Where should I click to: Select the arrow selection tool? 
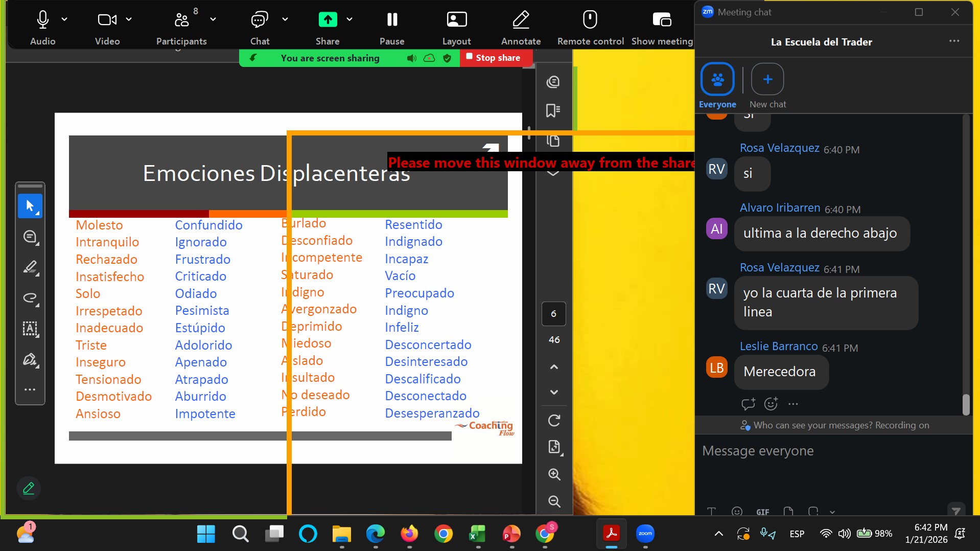point(30,206)
